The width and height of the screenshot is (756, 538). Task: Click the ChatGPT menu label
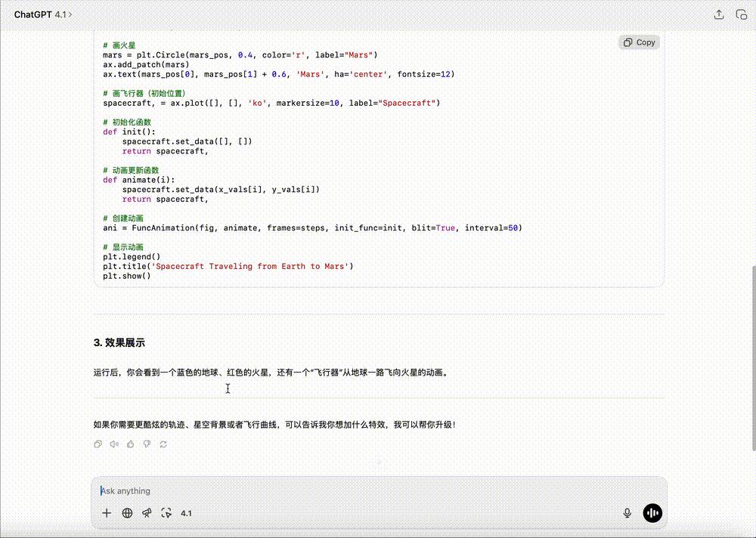pyautogui.click(x=34, y=14)
